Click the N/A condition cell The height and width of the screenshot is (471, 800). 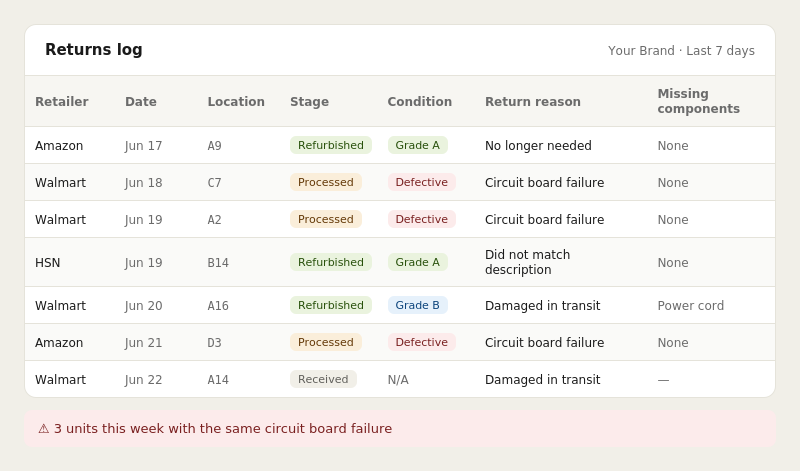(x=398, y=380)
